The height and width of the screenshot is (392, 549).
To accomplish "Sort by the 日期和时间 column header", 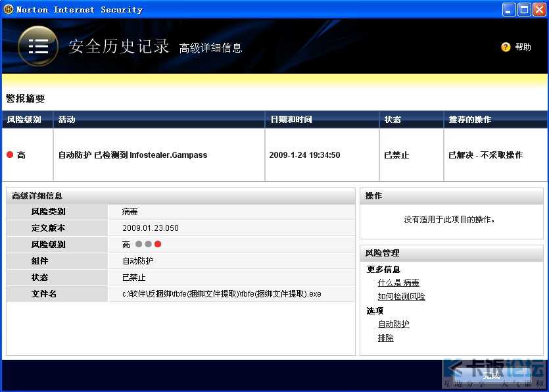I will pyautogui.click(x=322, y=120).
